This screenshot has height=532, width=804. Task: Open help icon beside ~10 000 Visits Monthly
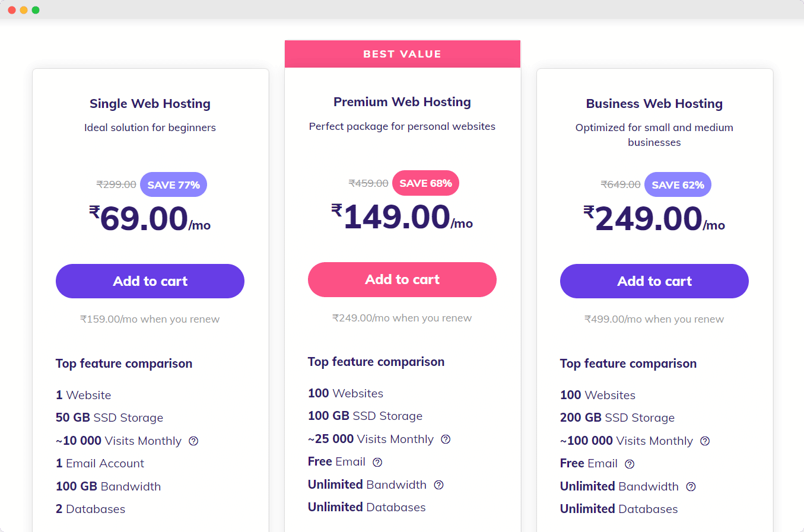[x=193, y=441]
